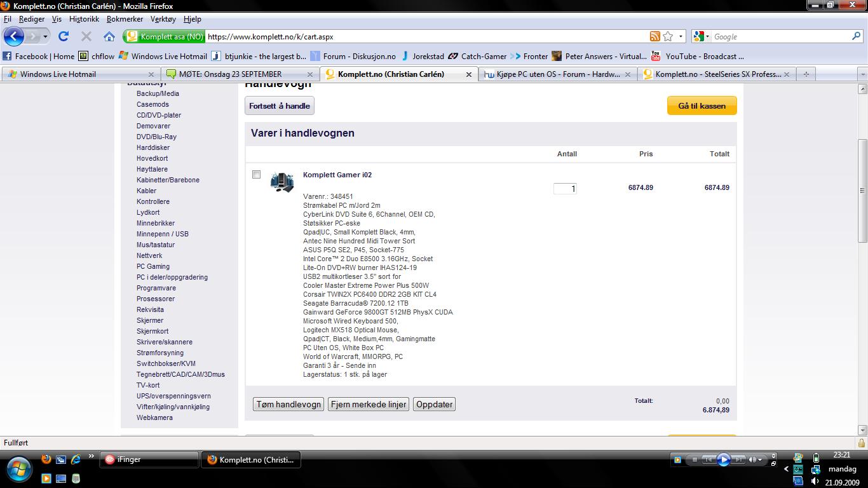Open the Harddisker category link

click(x=153, y=147)
